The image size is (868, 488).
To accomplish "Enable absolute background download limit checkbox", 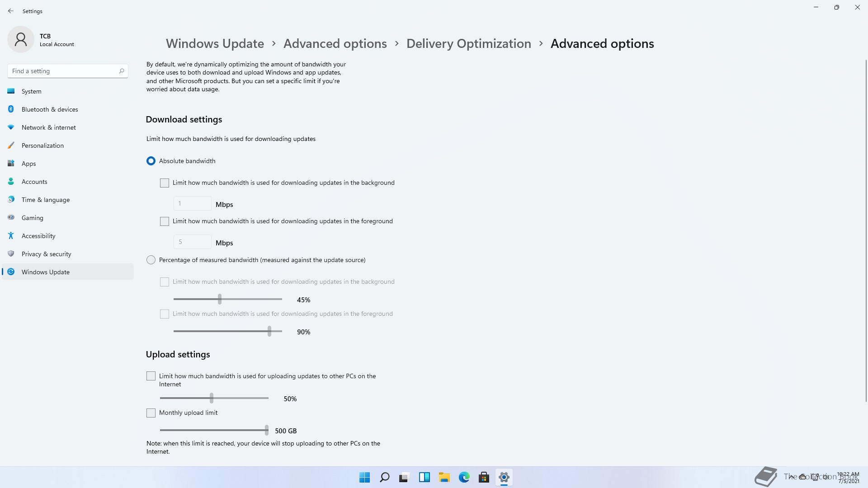I will (x=165, y=183).
